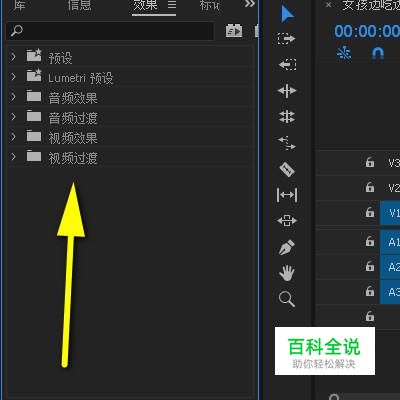Toggle the lock for track A1
The width and height of the screenshot is (400, 400).
370,241
